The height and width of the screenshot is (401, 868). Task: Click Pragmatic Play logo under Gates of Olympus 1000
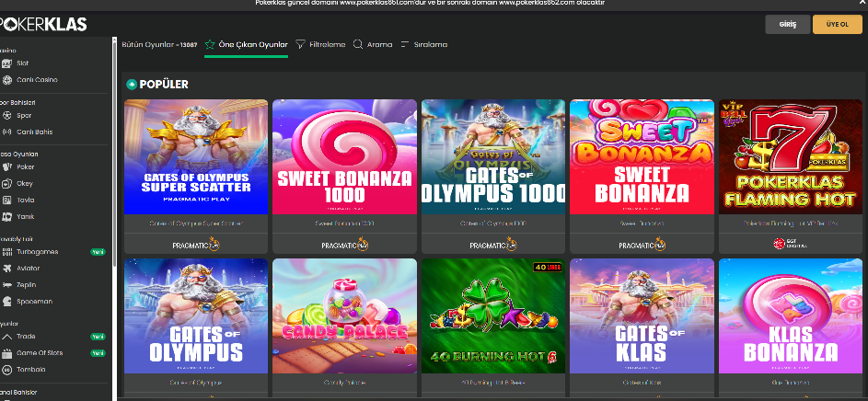pyautogui.click(x=493, y=244)
